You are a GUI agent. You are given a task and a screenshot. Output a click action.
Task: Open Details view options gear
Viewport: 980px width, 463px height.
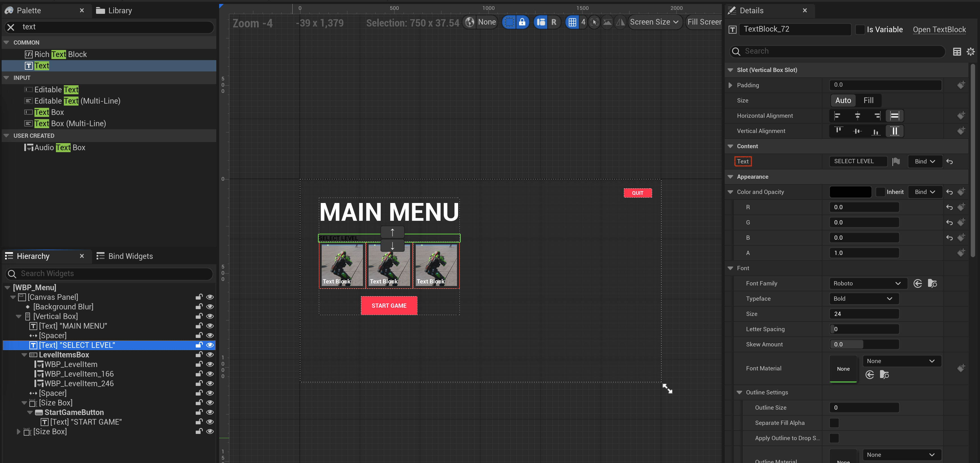point(970,51)
